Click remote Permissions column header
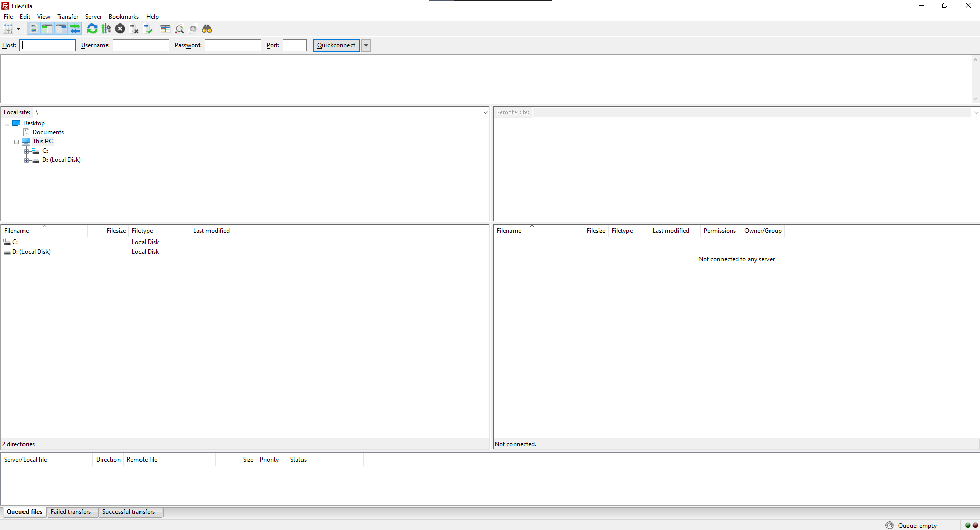This screenshot has height=530, width=980. (719, 231)
